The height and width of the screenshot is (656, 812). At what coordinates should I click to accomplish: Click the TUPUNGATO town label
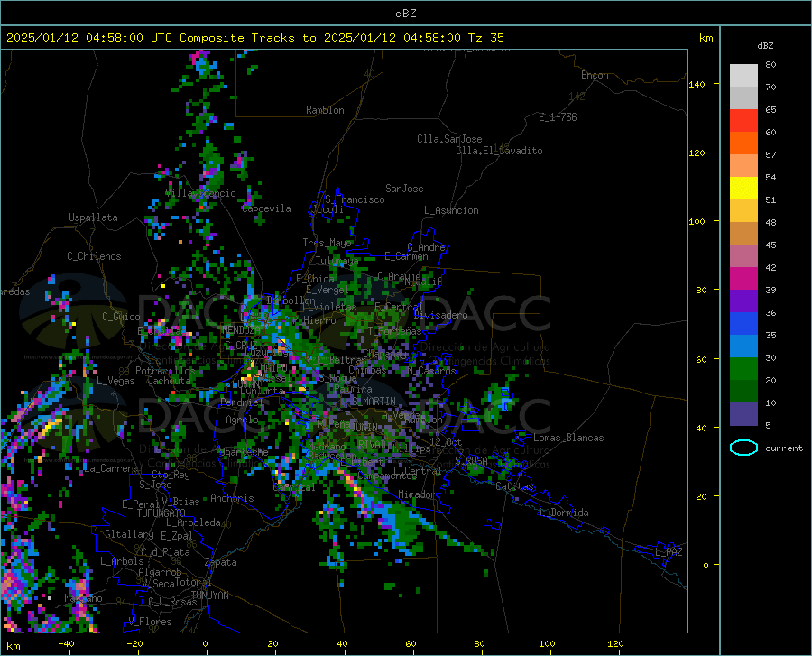click(x=161, y=513)
